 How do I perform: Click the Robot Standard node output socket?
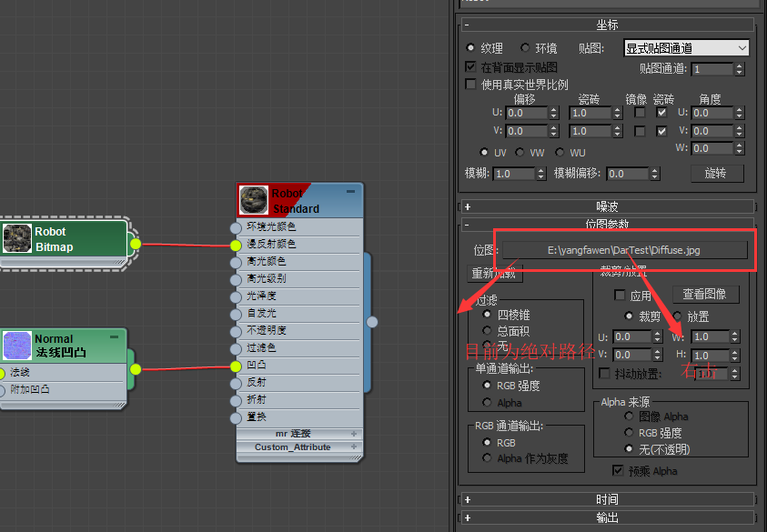tap(372, 322)
